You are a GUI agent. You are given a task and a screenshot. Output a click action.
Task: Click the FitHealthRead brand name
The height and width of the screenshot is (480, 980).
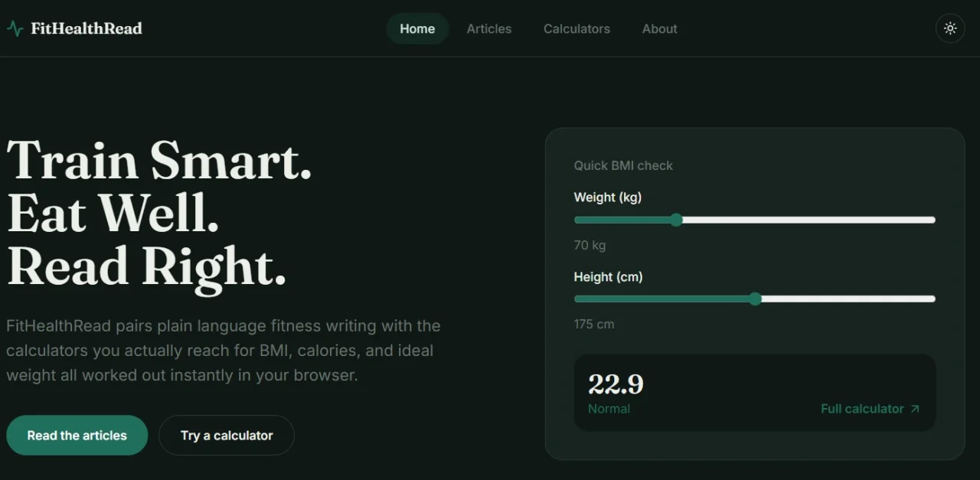click(87, 28)
